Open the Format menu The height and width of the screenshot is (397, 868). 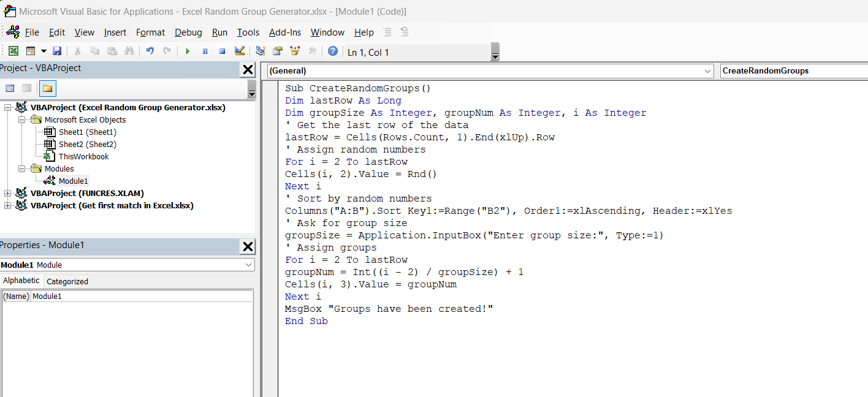pos(151,32)
